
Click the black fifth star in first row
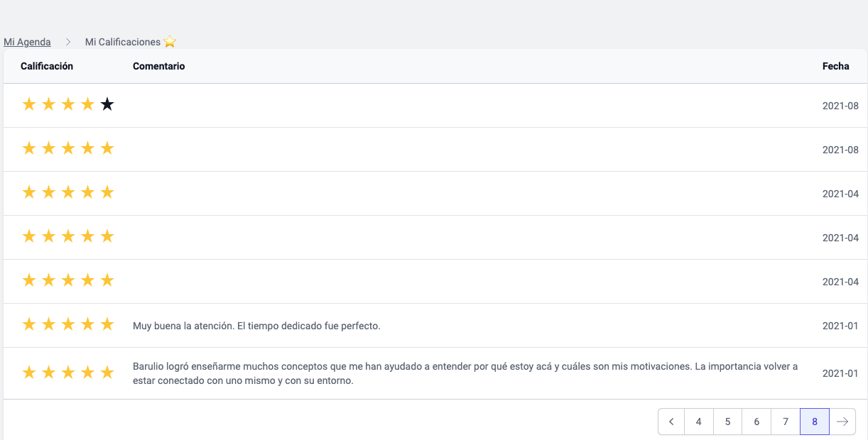pos(107,105)
